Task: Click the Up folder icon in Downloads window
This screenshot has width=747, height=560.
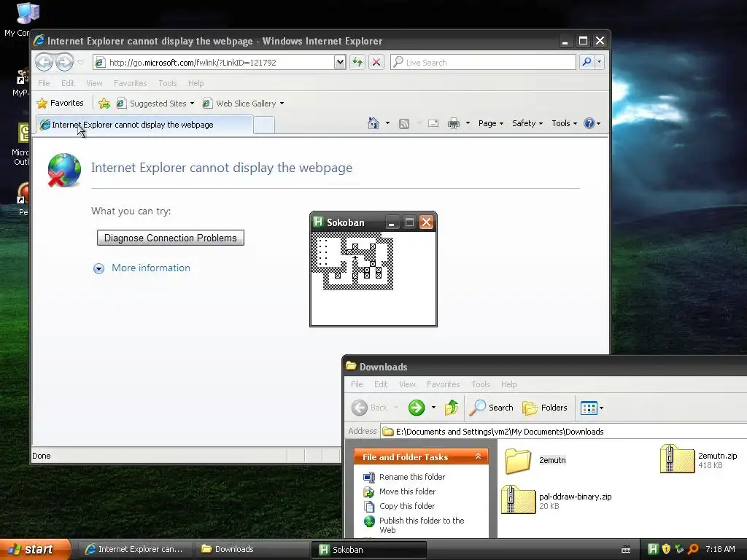Action: pos(451,408)
